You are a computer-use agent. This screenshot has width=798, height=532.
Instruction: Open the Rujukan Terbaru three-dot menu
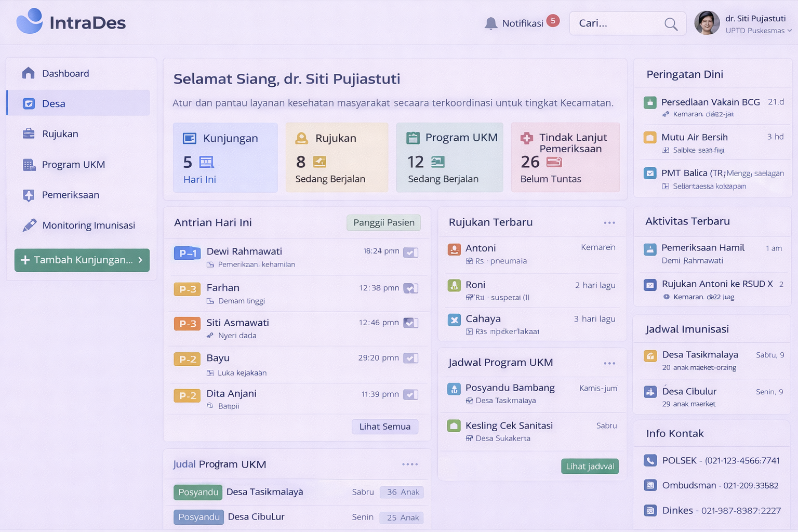tap(609, 223)
